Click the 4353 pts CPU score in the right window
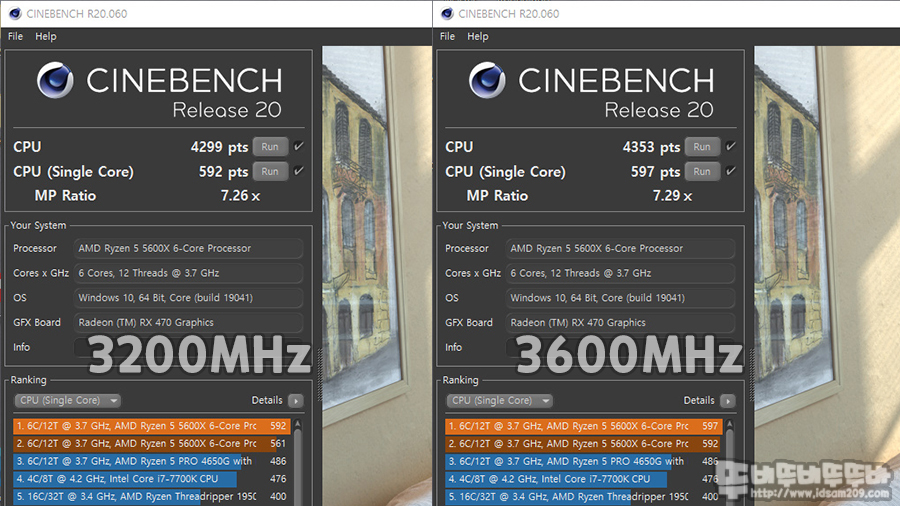The width and height of the screenshot is (900, 506). point(651,147)
